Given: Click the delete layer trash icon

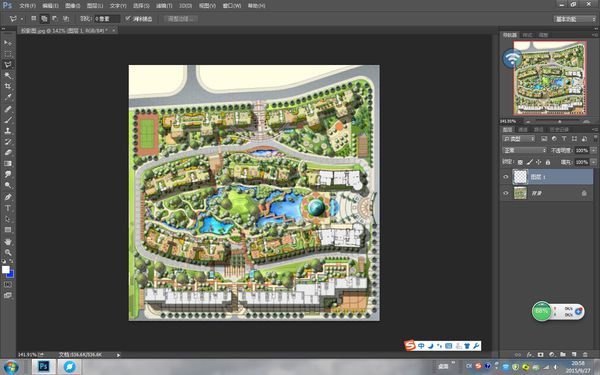Looking at the screenshot, I should tap(585, 355).
